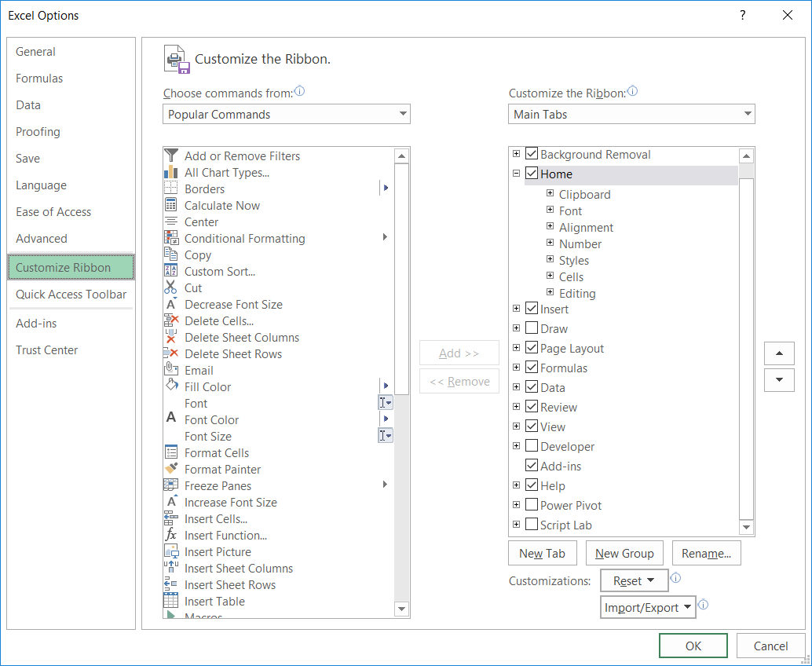Screen dimensions: 812x666
Task: Click the Cut scissors icon
Action: tap(170, 287)
